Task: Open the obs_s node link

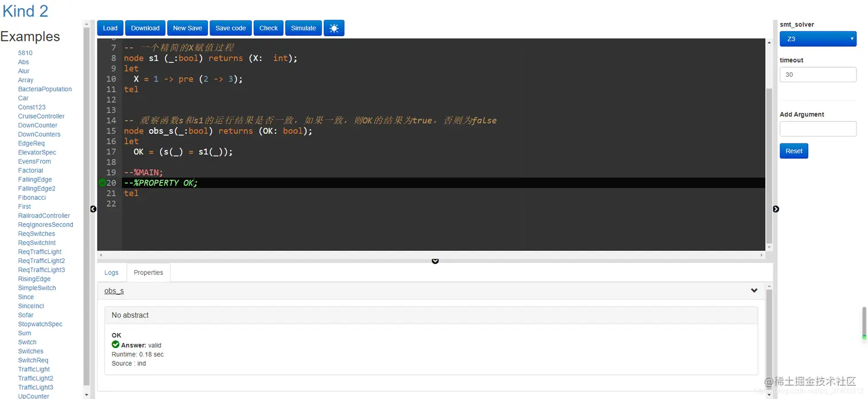Action: click(x=114, y=291)
